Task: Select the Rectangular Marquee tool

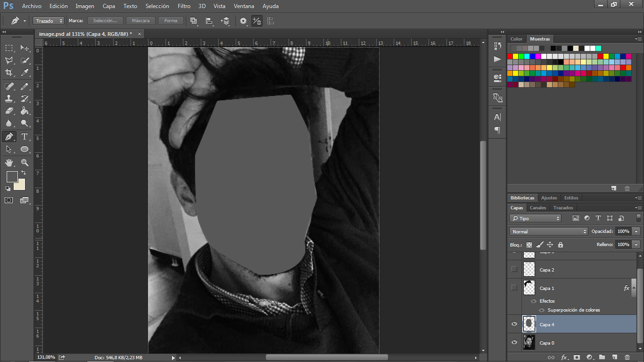Action: [x=9, y=48]
